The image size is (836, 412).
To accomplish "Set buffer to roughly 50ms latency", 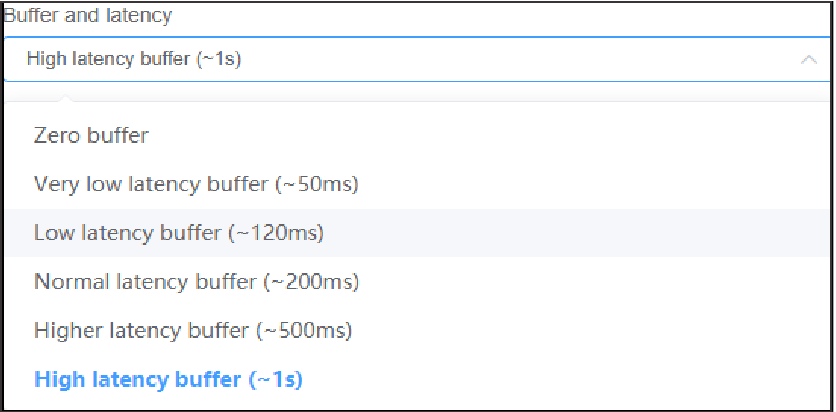I will 196,184.
